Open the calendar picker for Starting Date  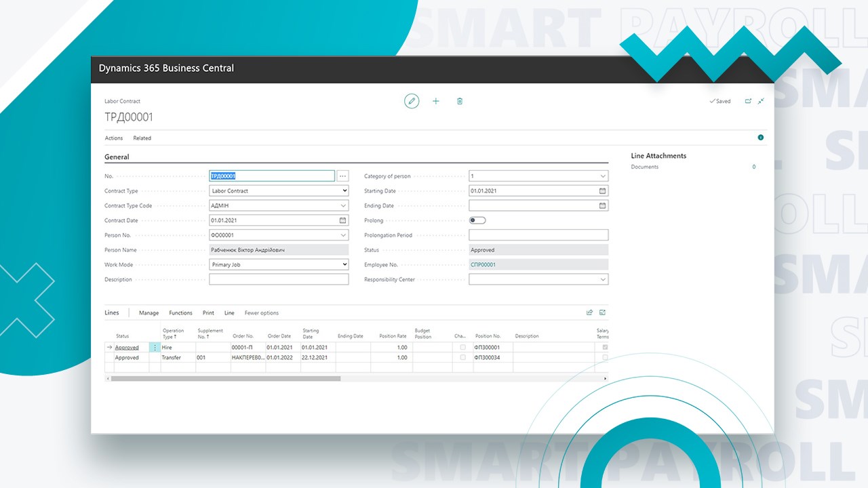(602, 190)
